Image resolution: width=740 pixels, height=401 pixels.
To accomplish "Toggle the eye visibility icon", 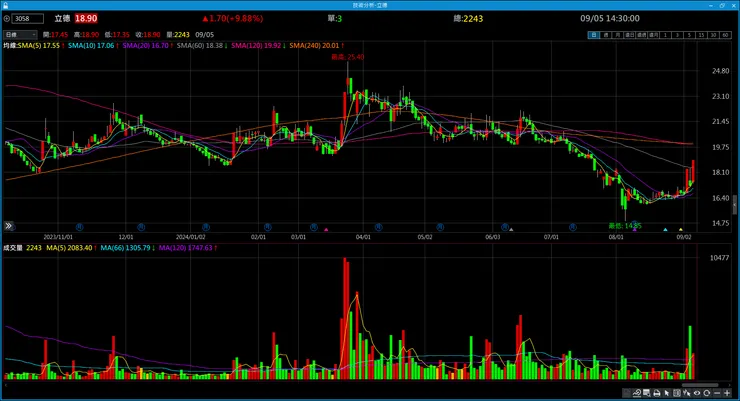I will click(697, 393).
